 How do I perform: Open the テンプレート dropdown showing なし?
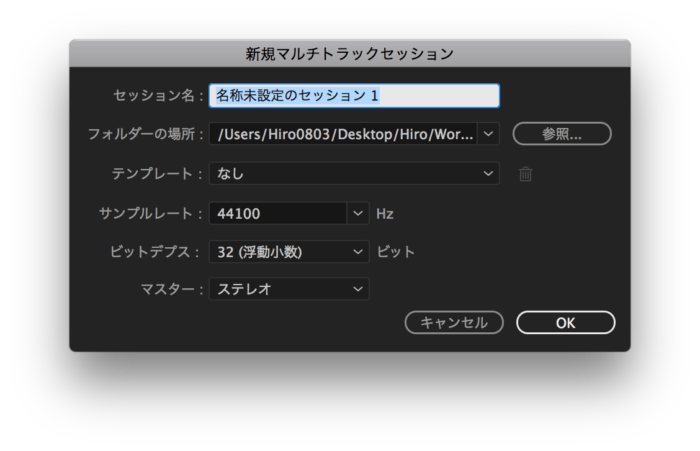click(x=354, y=173)
